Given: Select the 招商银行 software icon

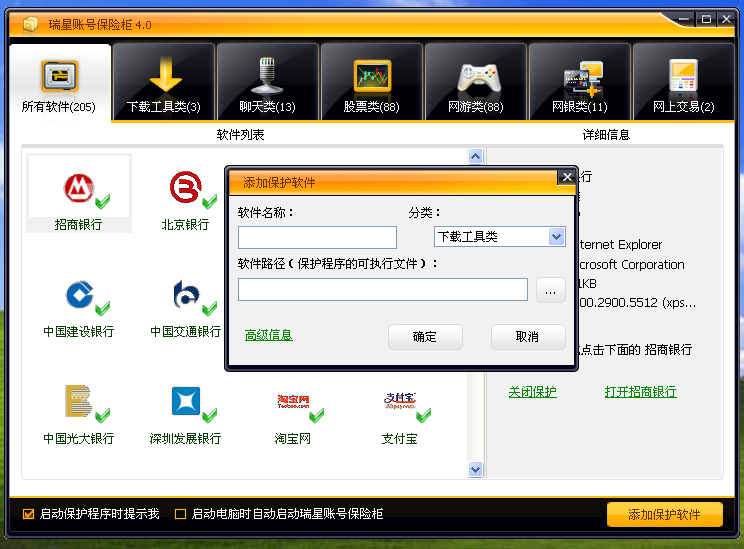Looking at the screenshot, I should click(79, 188).
